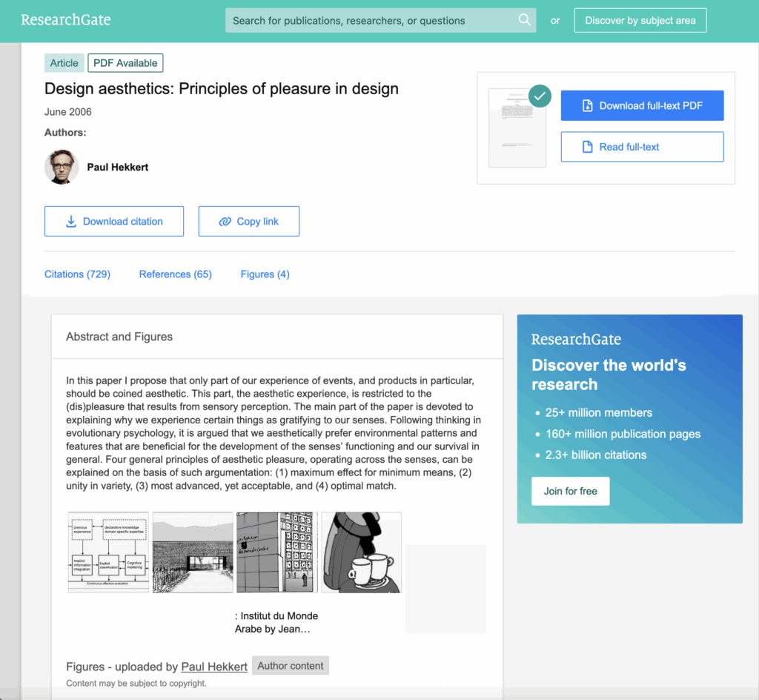
Task: Click Discover by subject area button
Action: coord(640,20)
